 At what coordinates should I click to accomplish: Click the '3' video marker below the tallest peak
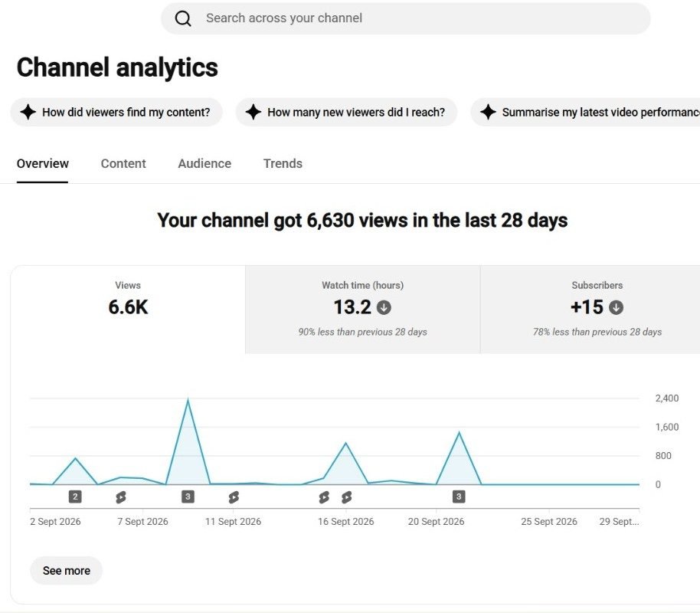coord(188,497)
